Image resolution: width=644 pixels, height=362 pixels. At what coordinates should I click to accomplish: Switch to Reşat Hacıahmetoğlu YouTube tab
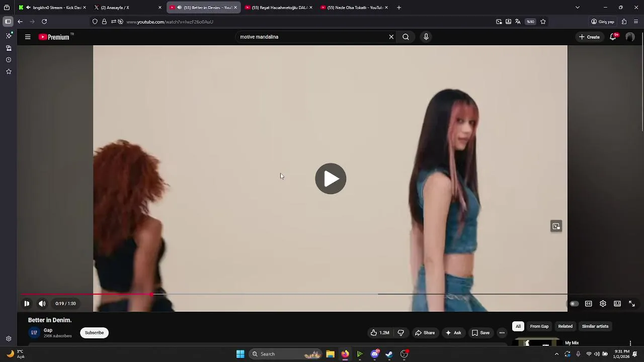pos(279,8)
